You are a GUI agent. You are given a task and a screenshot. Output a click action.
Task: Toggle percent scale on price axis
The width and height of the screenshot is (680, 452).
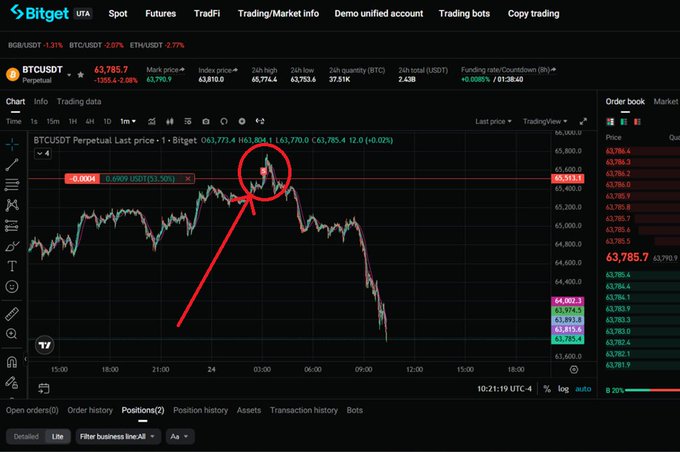(547, 389)
